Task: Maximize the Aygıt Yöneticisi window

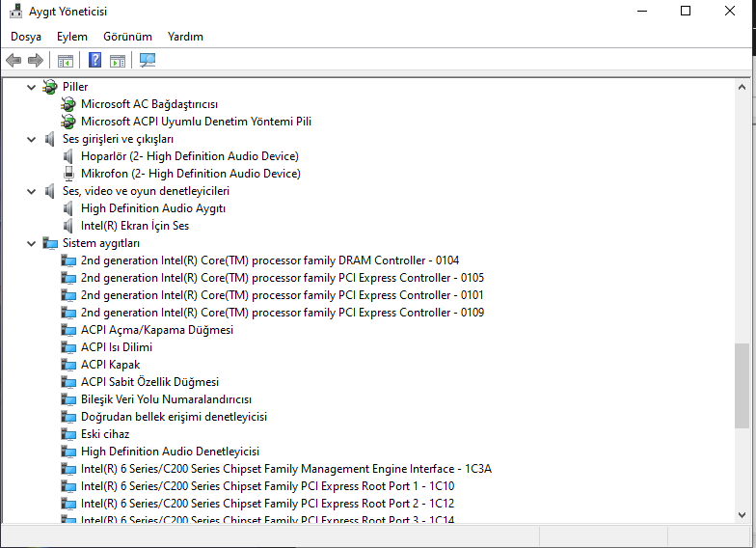Action: coord(686,11)
